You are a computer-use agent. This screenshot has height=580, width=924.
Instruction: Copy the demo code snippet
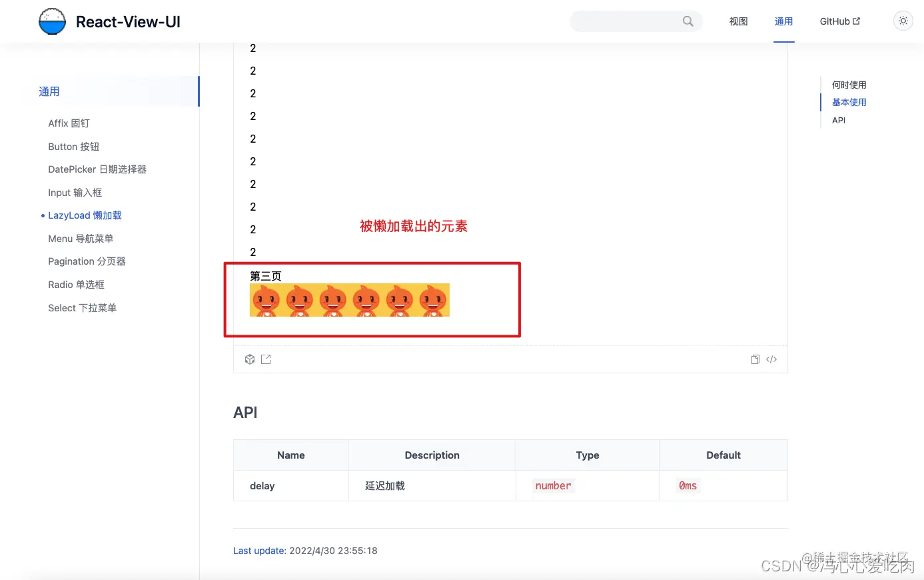[755, 359]
